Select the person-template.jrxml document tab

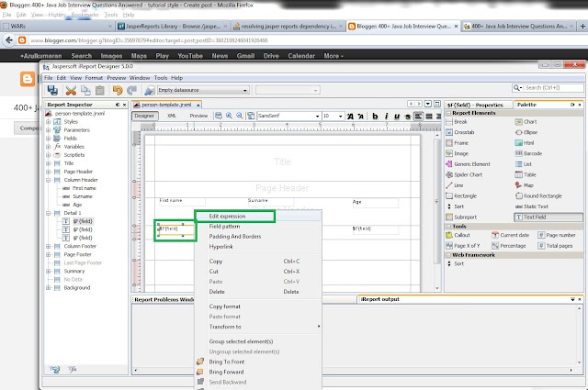[x=167, y=105]
